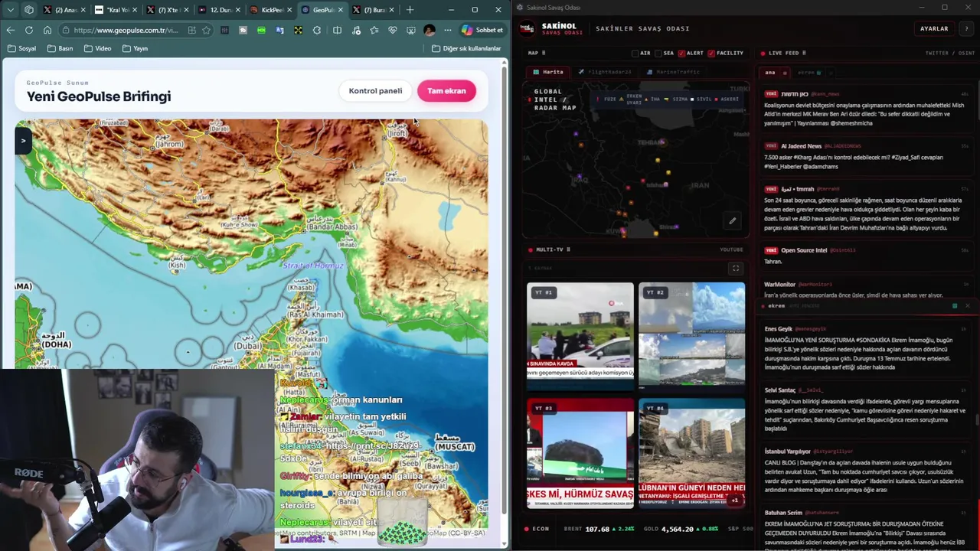
Task: Open the Sosyal bookmarks folder
Action: pos(21,48)
